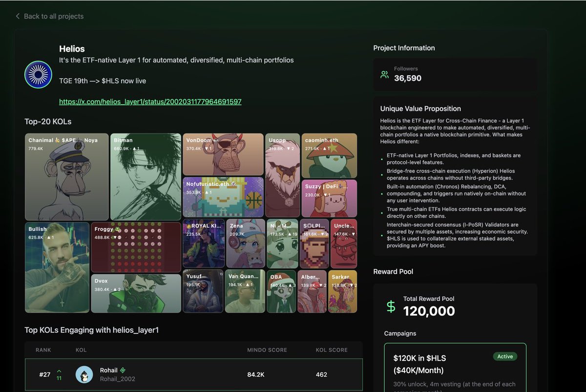Open the helios_layer1 status link
This screenshot has height=392, width=586.
(x=150, y=102)
